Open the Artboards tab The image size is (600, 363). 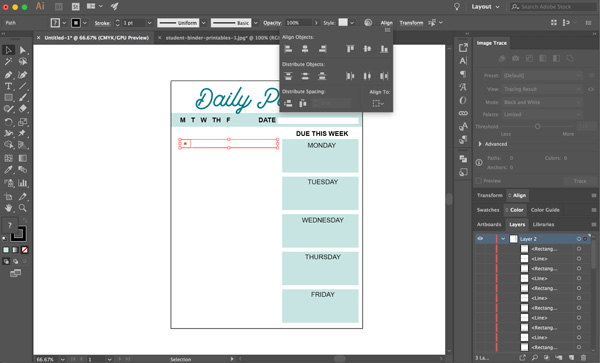(x=489, y=225)
